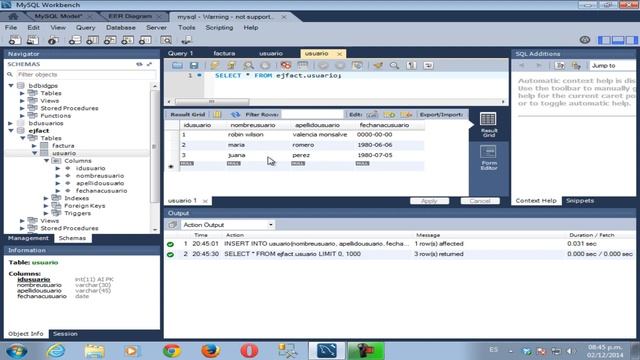
Task: Create new stored procedure icon
Action: 127,40
